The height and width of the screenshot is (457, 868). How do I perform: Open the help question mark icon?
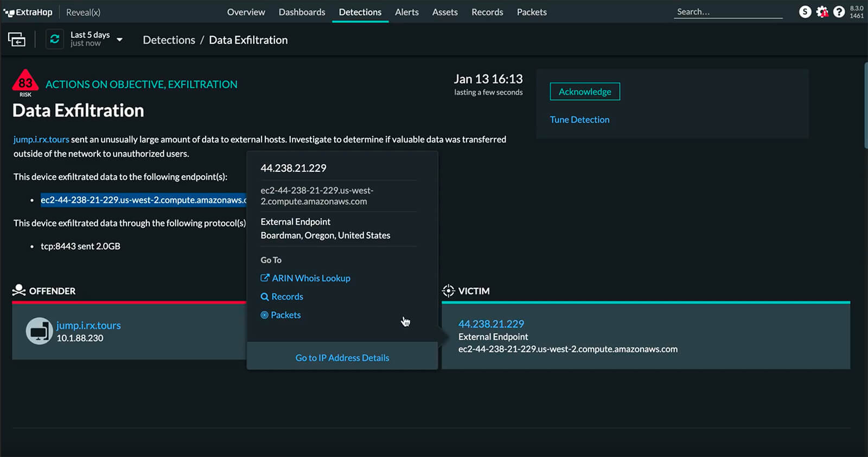click(839, 11)
